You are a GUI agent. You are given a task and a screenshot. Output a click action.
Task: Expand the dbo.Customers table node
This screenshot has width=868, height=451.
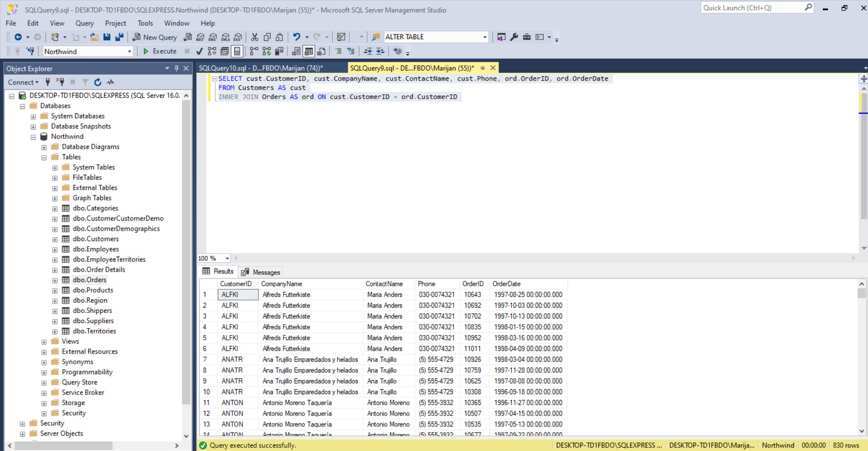tap(55, 239)
